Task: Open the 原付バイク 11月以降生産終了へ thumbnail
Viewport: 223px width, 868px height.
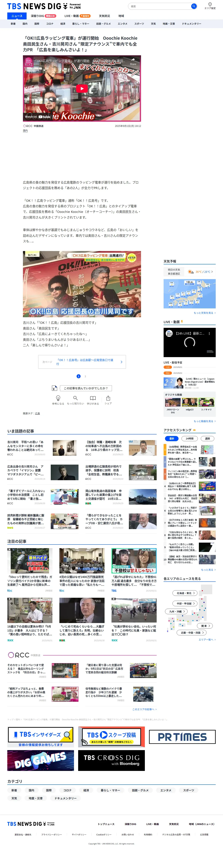Action: (30, 561)
